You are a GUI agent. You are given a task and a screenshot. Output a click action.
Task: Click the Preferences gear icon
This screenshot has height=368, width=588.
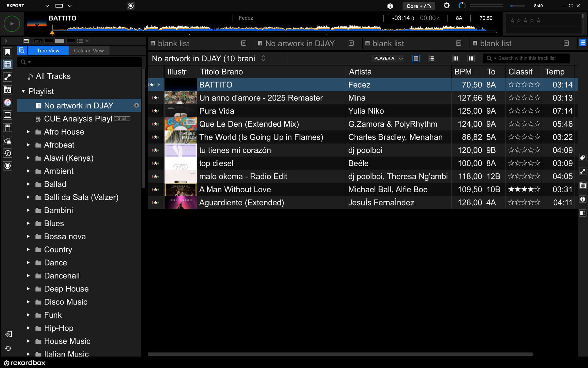tap(447, 6)
